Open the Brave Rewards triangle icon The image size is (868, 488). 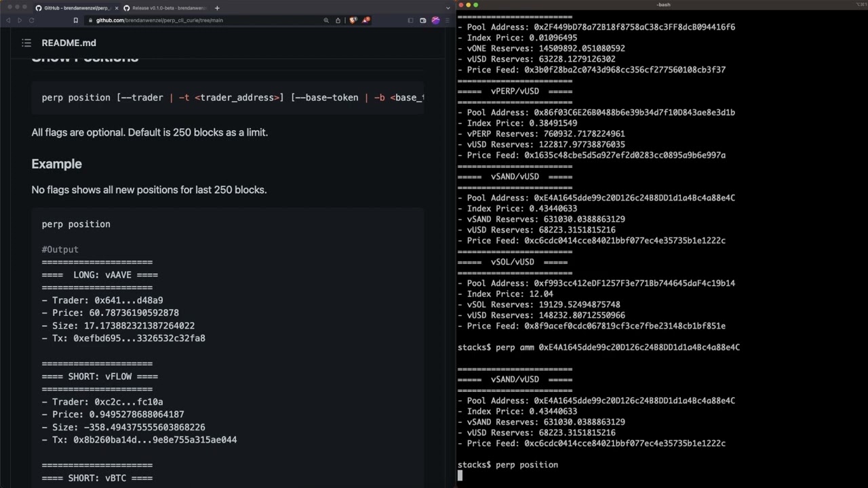pos(366,20)
